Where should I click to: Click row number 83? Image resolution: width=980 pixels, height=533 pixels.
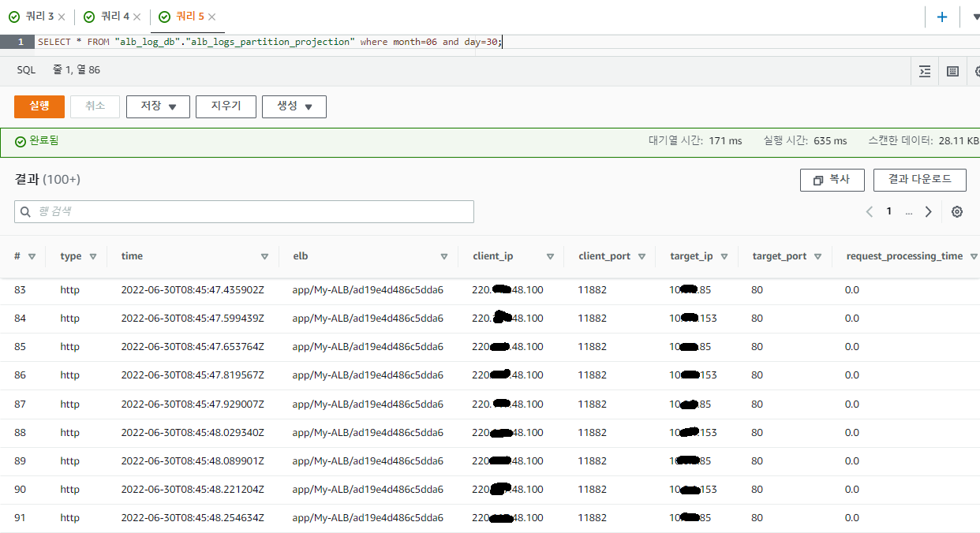(21, 290)
